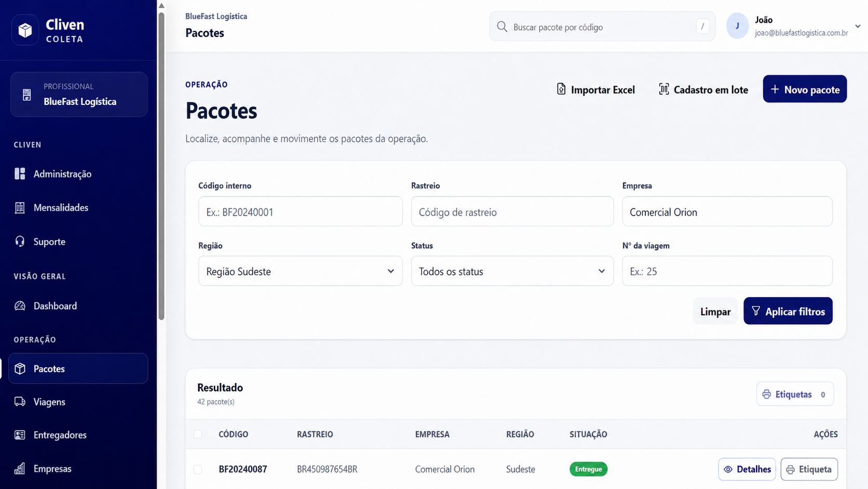Click Cadastro em lote button
The width and height of the screenshot is (868, 489).
click(703, 89)
